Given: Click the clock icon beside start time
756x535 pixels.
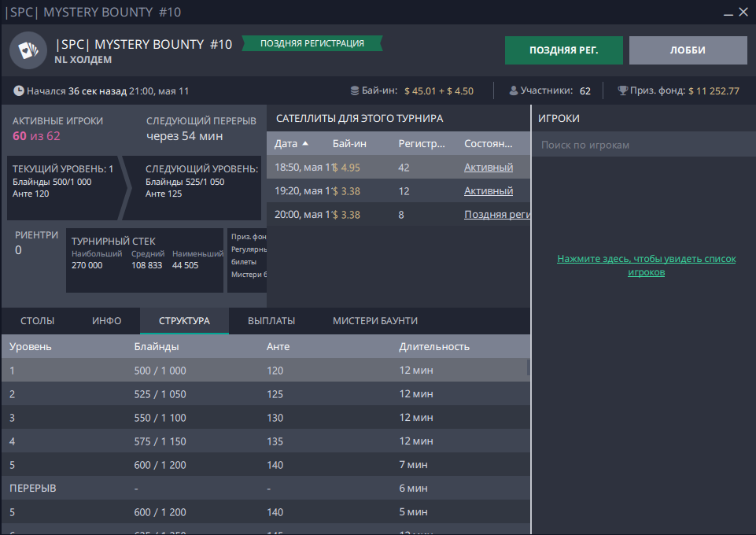Looking at the screenshot, I should click(x=19, y=91).
